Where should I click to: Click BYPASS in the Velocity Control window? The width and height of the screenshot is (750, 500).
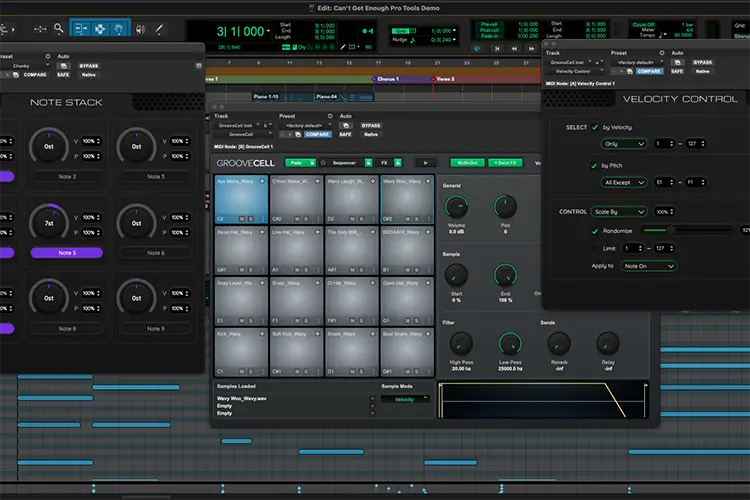(x=702, y=62)
